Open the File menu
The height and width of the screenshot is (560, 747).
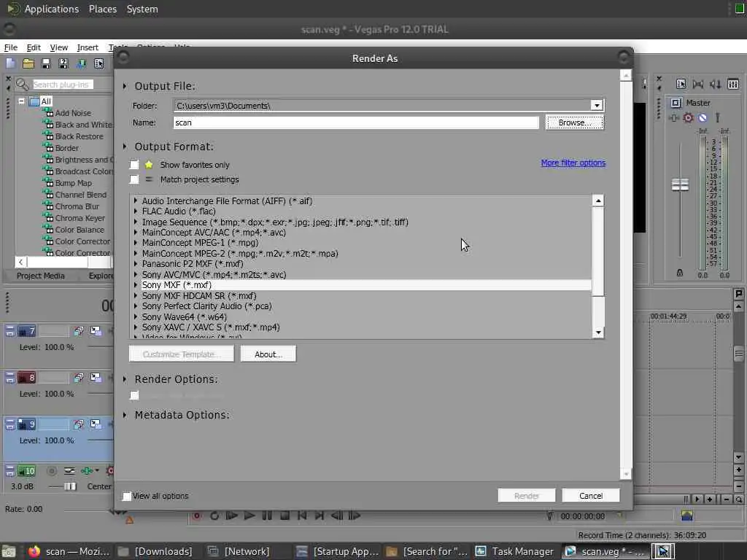pyautogui.click(x=10, y=47)
